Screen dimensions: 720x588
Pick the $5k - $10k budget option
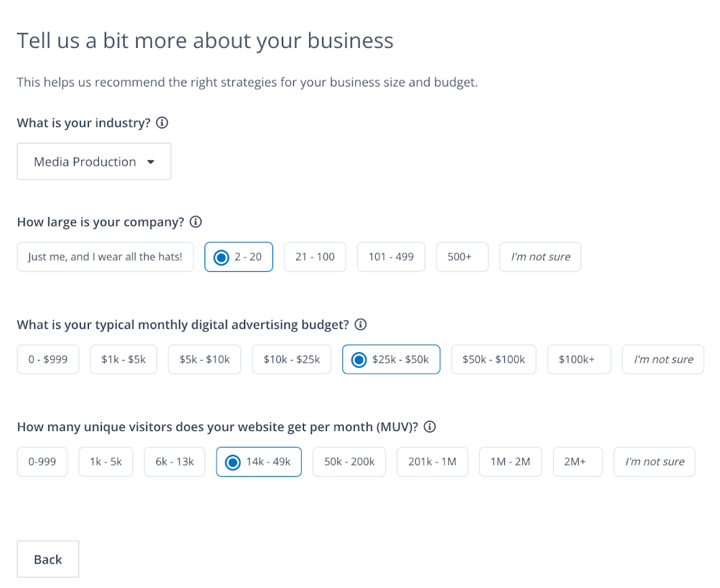(x=204, y=359)
